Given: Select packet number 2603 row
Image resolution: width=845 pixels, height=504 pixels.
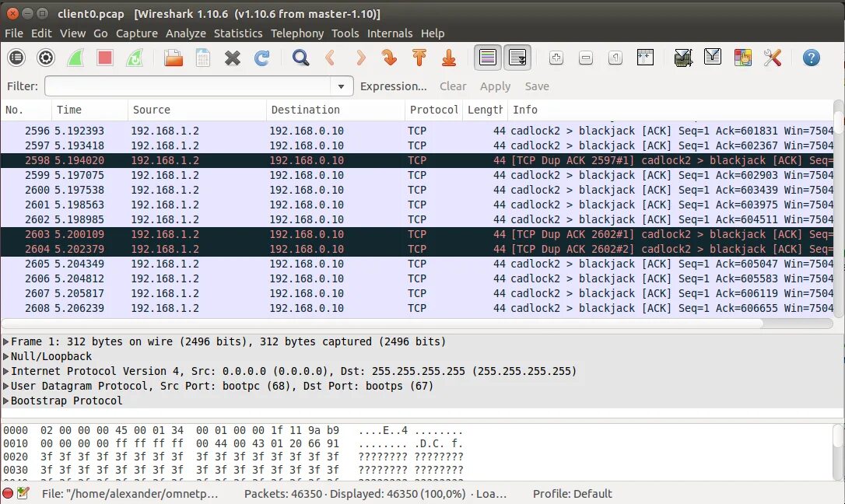Looking at the screenshot, I should pyautogui.click(x=417, y=234).
